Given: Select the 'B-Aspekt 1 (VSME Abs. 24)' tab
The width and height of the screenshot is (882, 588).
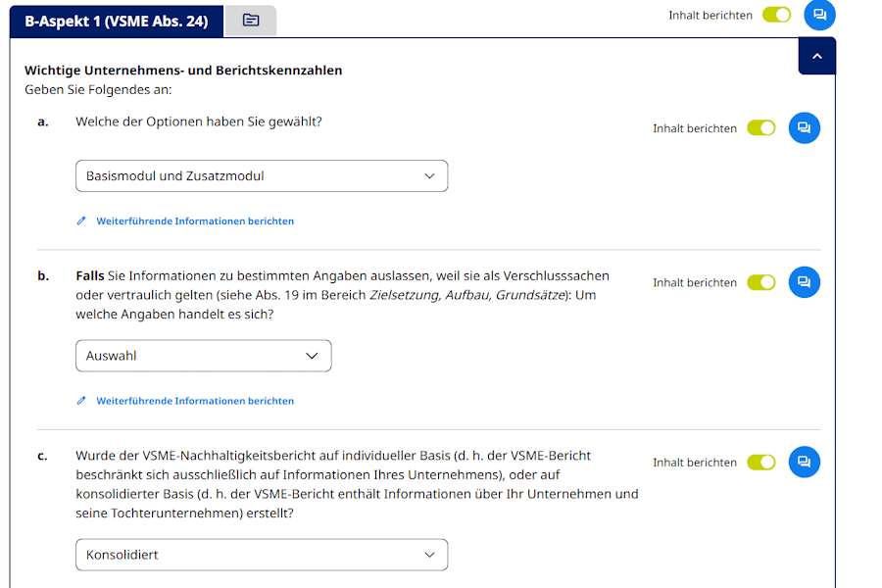Looking at the screenshot, I should pyautogui.click(x=116, y=21).
